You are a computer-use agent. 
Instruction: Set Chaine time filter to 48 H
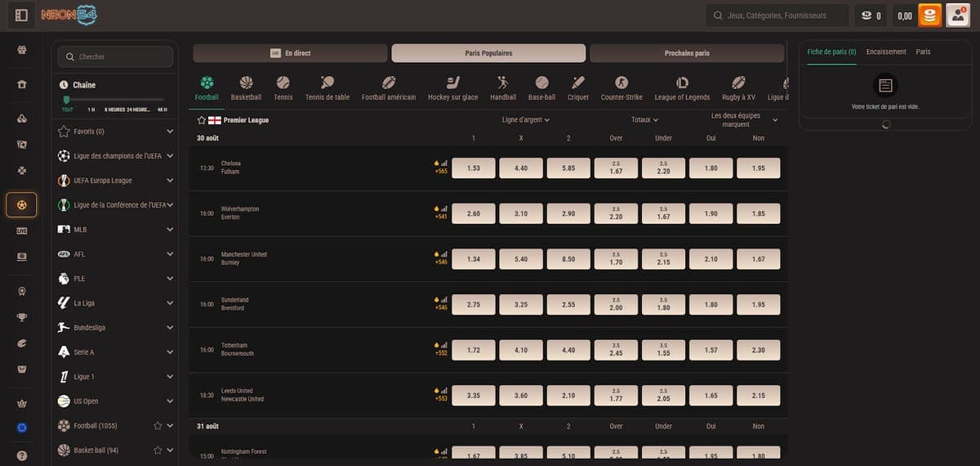tap(162, 110)
